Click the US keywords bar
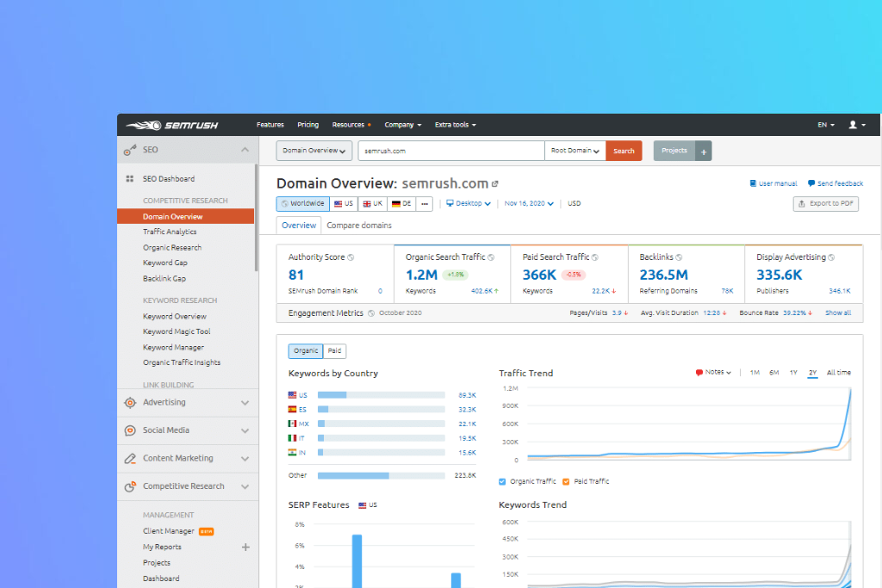Screen dimensions: 882x588 (382, 395)
